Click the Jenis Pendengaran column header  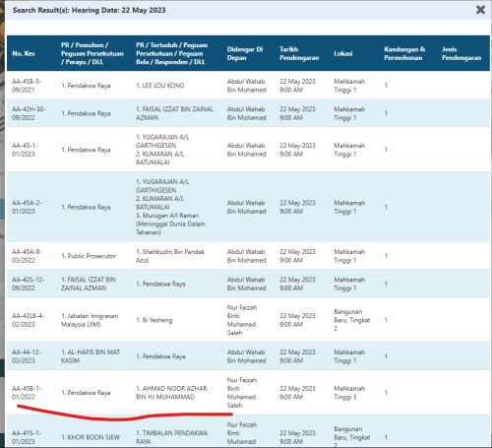click(461, 53)
